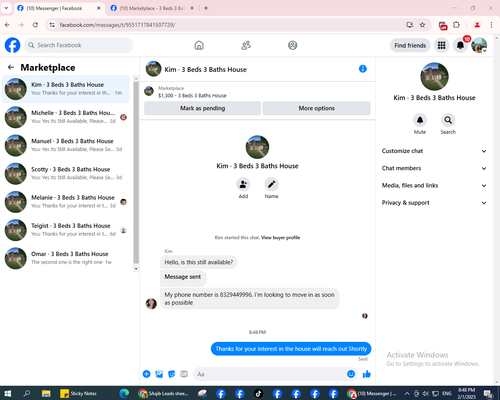Open the Omar - 3 Beds 3 Baths conversation
Screen dimensions: 500x400
point(66,258)
